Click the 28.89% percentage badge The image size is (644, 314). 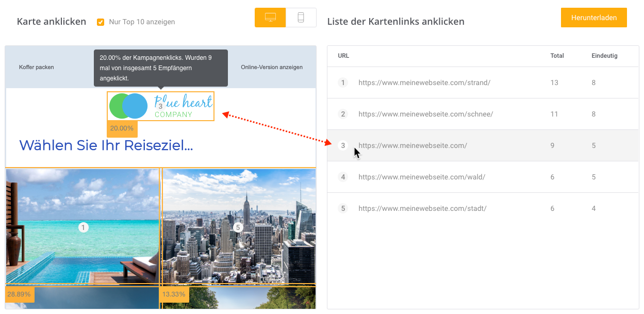click(x=19, y=294)
